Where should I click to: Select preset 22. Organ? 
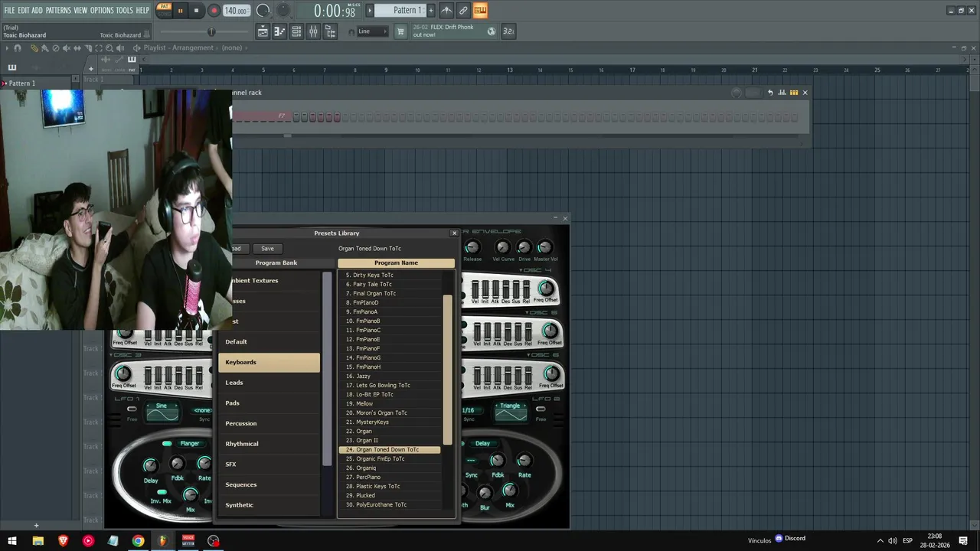[x=390, y=432]
